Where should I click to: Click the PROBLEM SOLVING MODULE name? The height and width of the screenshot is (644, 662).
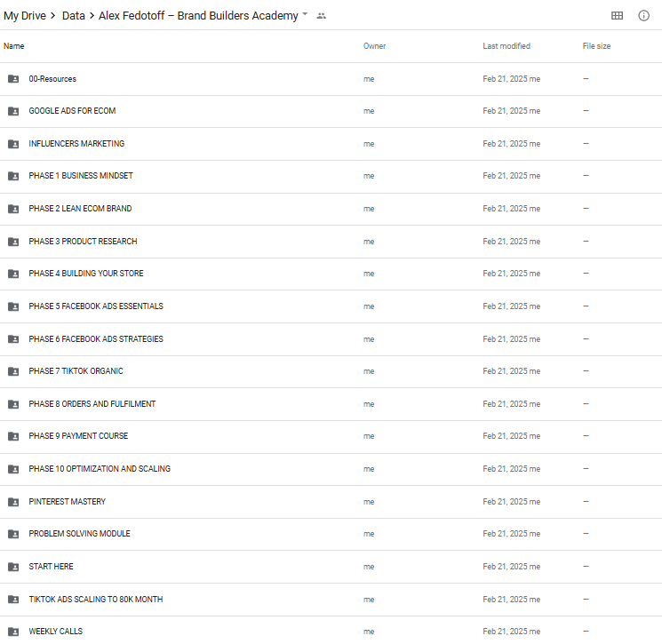[79, 534]
